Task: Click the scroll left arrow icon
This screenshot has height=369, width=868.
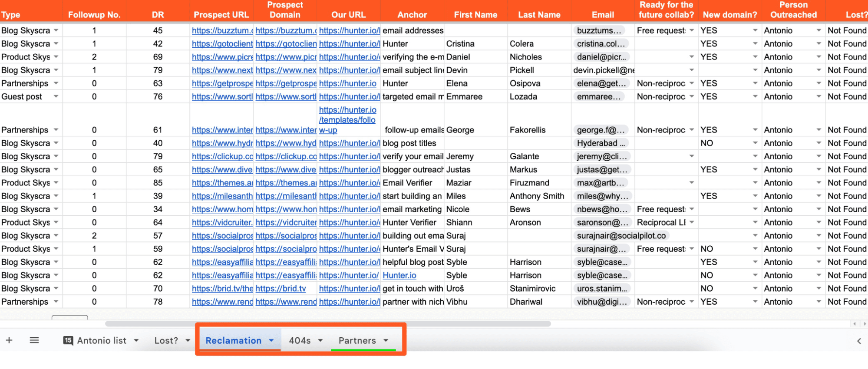Action: tap(855, 324)
